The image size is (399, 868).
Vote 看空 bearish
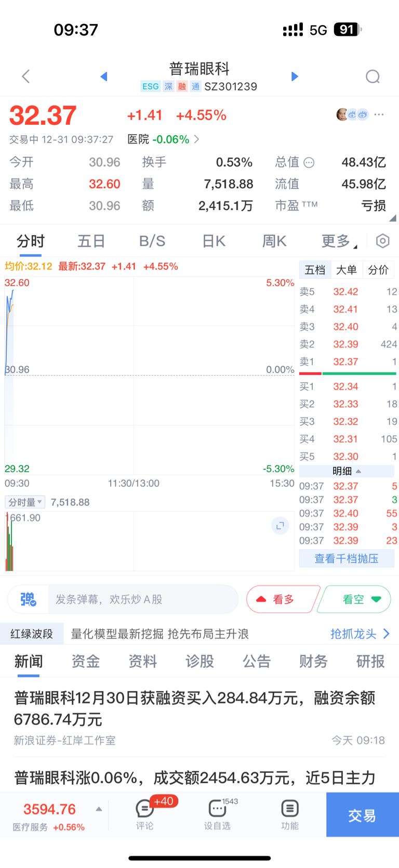point(354,599)
